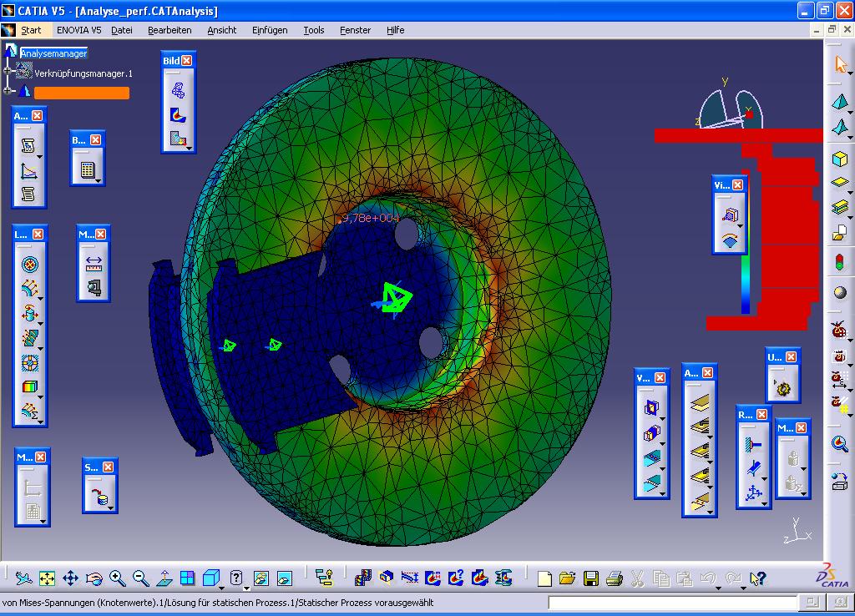Toggle the Swap visible space icon

(x=284, y=578)
